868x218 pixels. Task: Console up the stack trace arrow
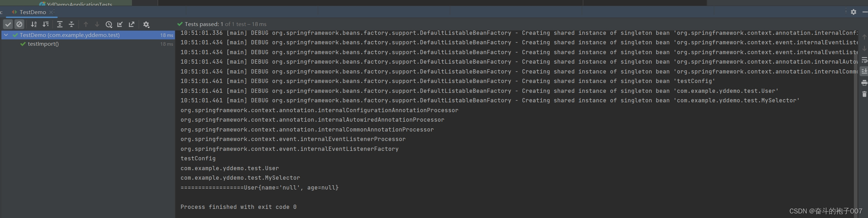[864, 37]
